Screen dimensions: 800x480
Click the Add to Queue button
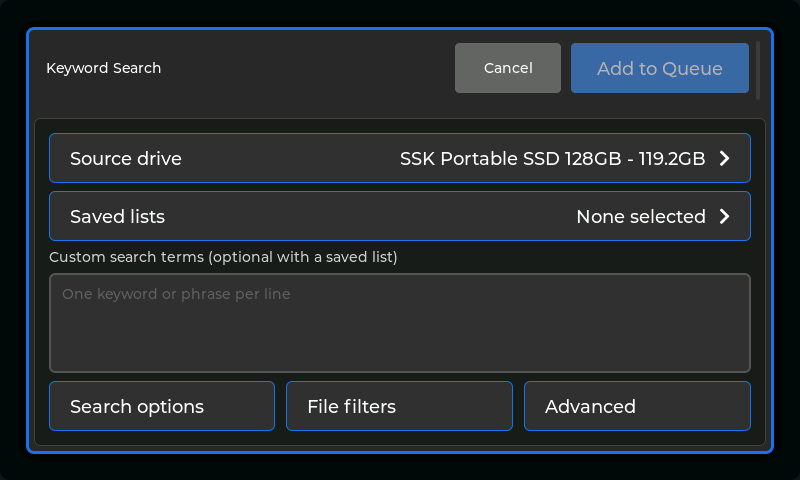660,68
